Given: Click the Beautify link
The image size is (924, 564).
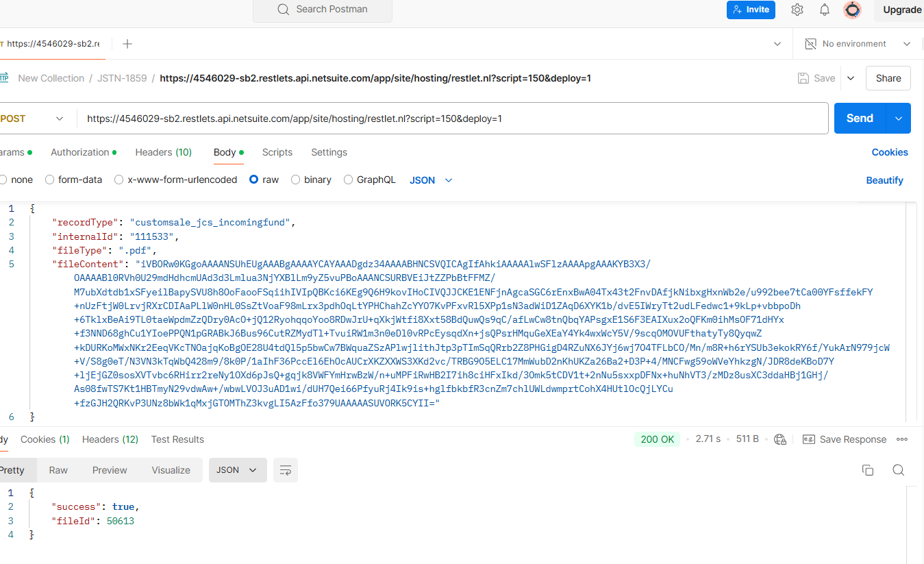Looking at the screenshot, I should (x=884, y=180).
